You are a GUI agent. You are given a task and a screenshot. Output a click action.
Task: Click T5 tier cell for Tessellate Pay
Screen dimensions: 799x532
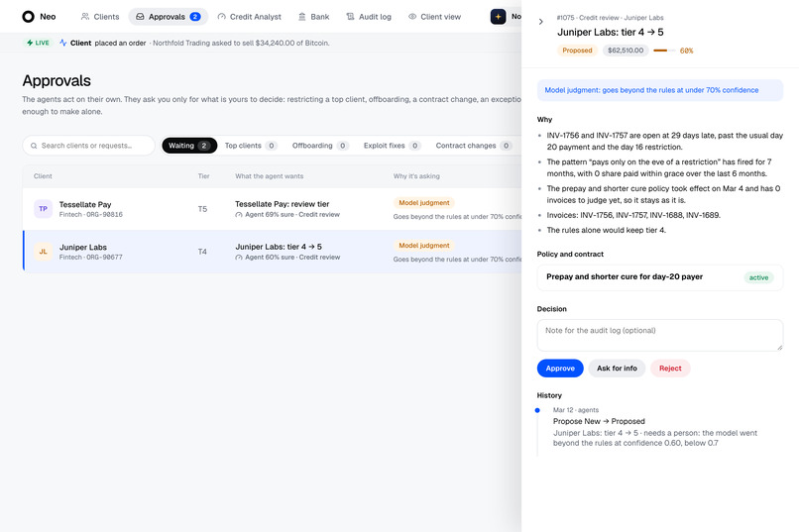[x=202, y=209]
